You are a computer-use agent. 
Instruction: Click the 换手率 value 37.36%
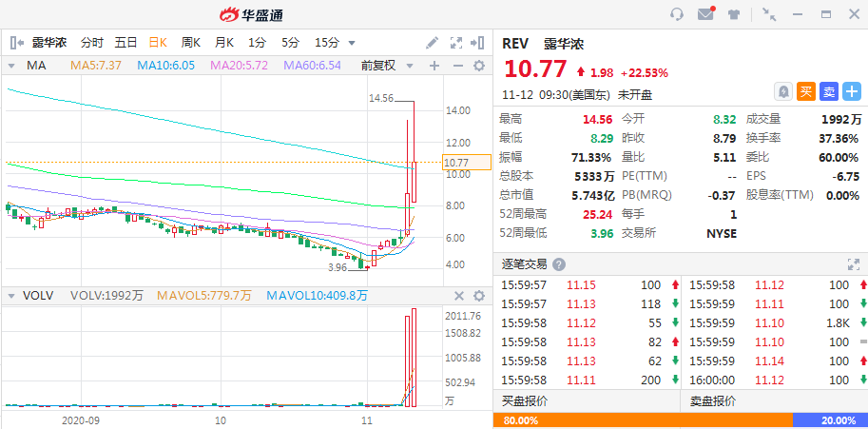[839, 138]
